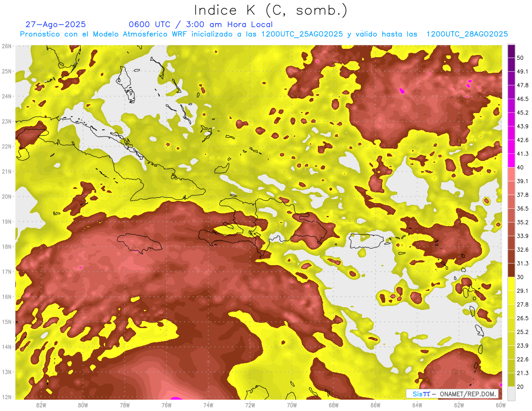Click the 'Pronóstico con el Modelo Atmosférico WRF' line
The width and height of the screenshot is (532, 411).
coord(264,34)
